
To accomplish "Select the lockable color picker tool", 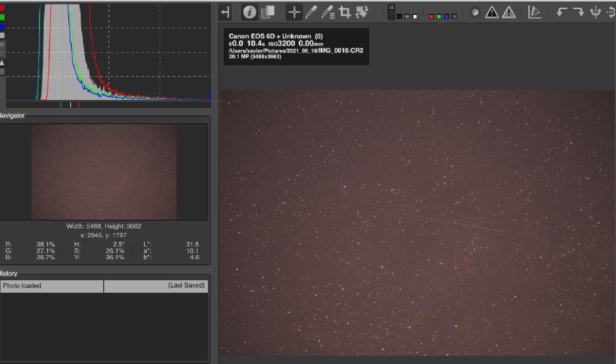I will (328, 12).
